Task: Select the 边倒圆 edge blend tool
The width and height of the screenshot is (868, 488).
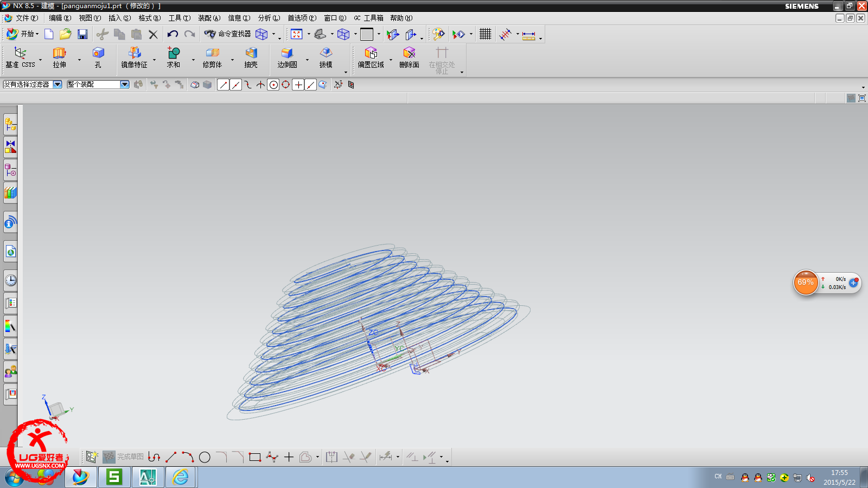Action: click(x=288, y=57)
